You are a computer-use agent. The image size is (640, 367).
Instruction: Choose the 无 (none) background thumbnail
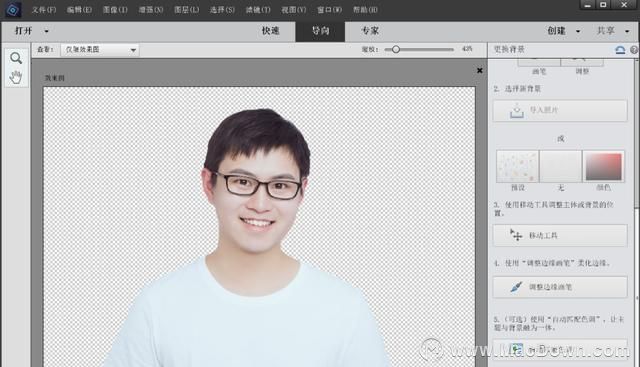coord(560,166)
